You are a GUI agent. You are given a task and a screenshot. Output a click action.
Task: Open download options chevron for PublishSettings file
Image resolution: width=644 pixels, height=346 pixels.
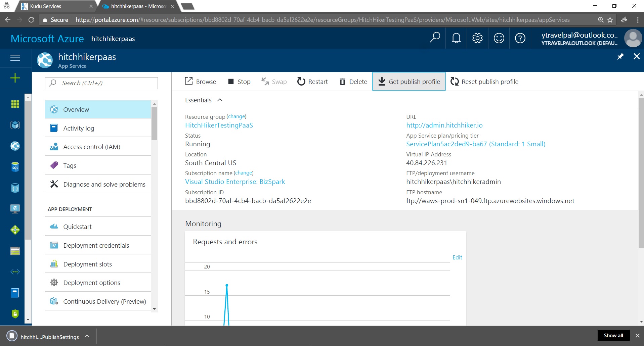tap(87, 336)
